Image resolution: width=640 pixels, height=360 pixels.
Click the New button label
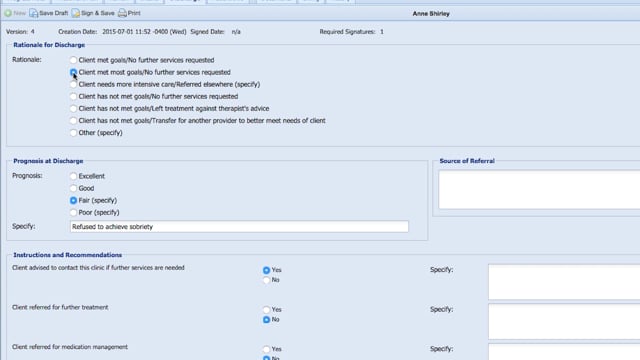tap(20, 13)
